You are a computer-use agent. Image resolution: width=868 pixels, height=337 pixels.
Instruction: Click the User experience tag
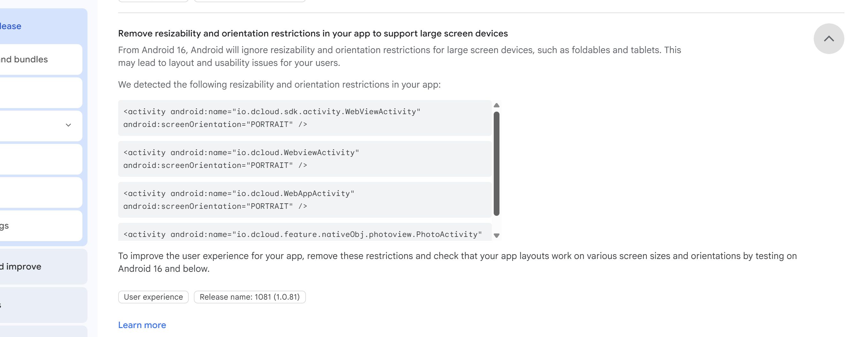153,297
